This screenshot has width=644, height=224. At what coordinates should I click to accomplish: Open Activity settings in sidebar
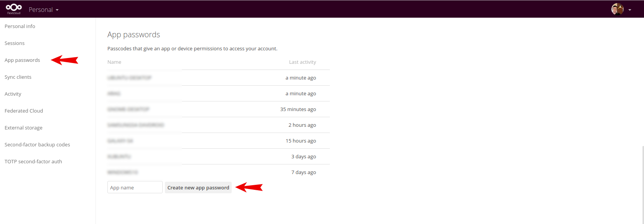13,94
